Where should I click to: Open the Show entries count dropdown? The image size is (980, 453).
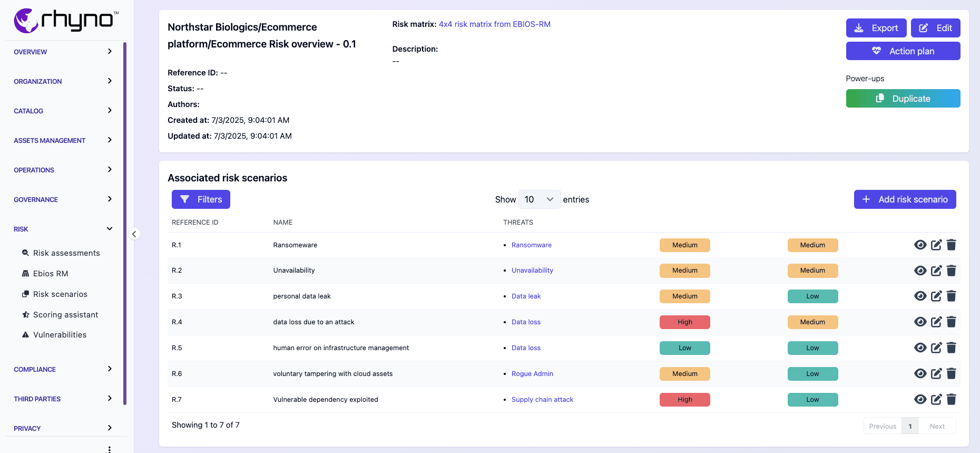point(539,199)
